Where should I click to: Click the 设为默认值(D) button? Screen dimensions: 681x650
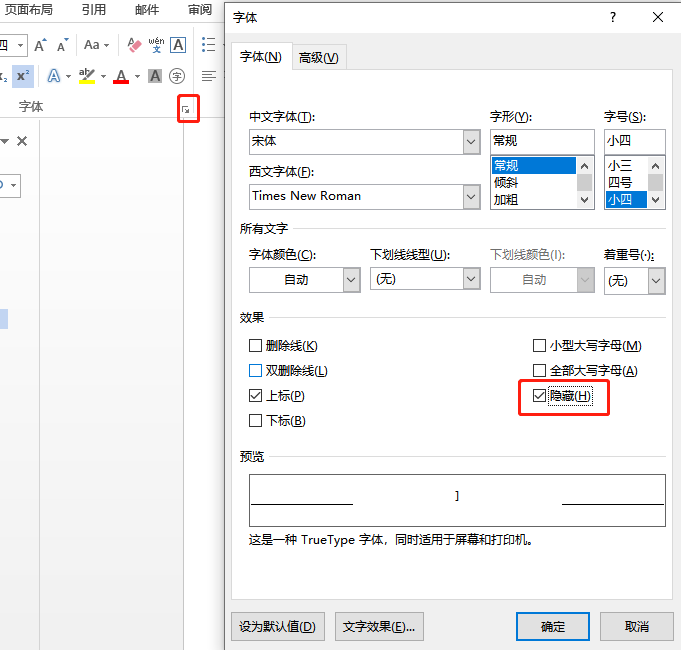coord(278,627)
